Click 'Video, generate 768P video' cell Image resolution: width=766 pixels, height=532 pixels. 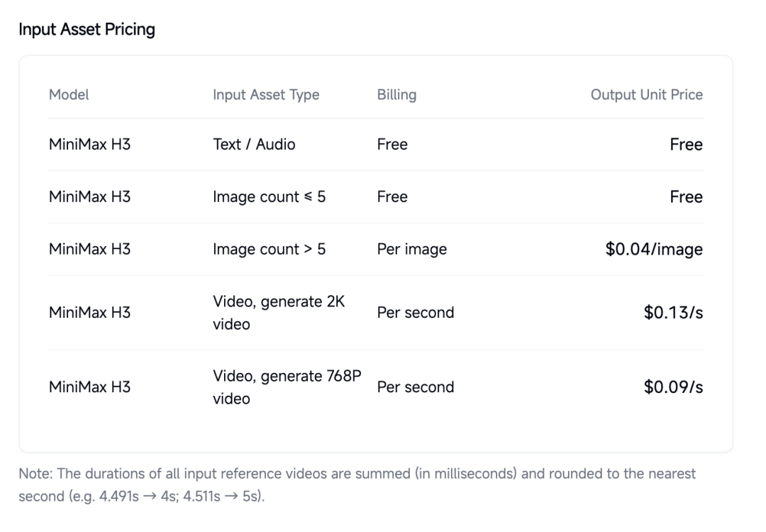point(287,387)
